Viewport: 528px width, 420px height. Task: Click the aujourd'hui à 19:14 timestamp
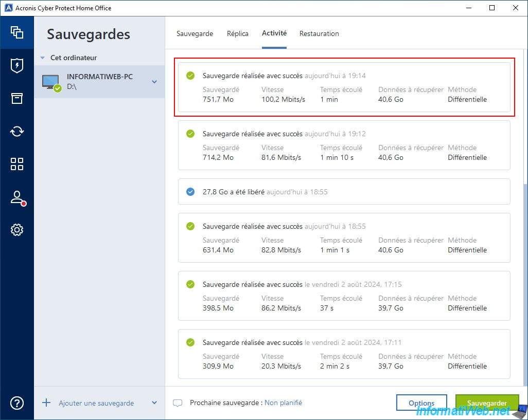coord(335,76)
